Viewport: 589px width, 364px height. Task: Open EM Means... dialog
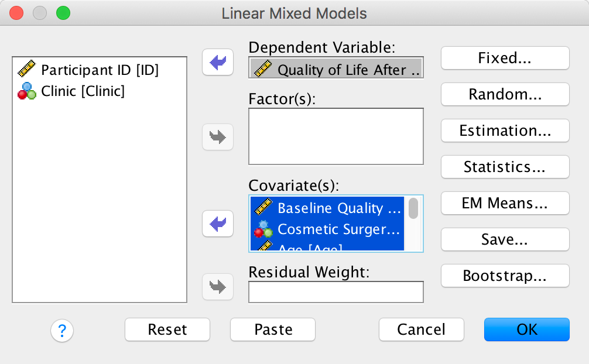pyautogui.click(x=505, y=203)
